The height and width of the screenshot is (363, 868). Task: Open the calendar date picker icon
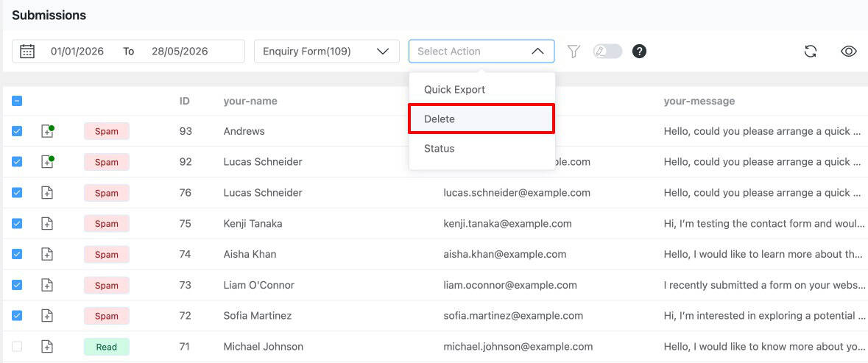pos(27,52)
